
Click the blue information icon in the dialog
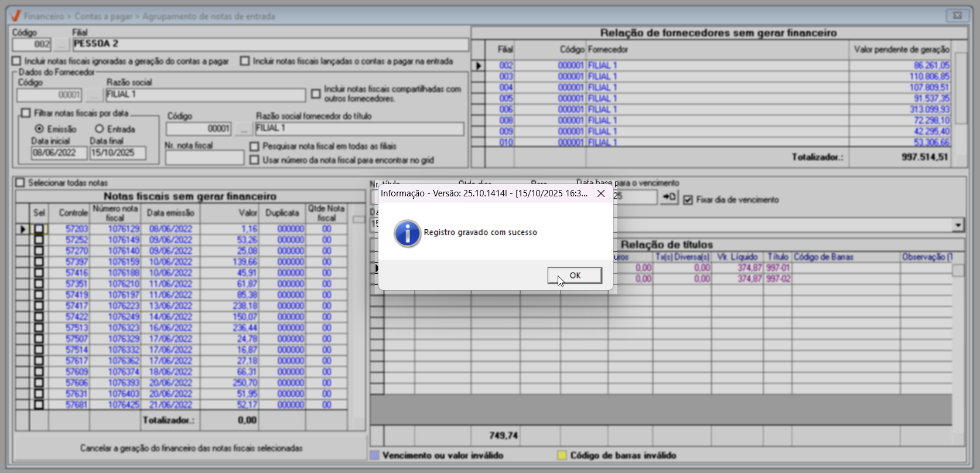pos(407,233)
